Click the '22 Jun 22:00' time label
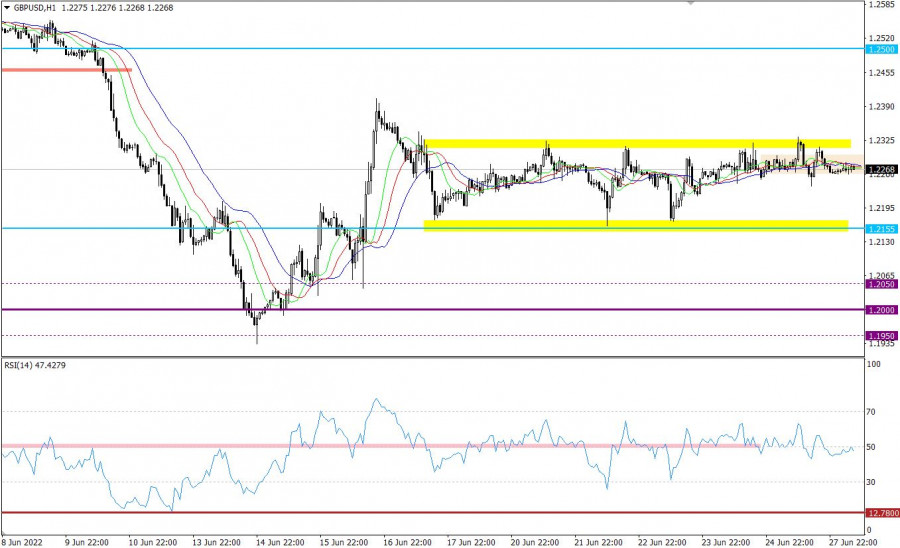The height and width of the screenshot is (548, 900). (662, 542)
